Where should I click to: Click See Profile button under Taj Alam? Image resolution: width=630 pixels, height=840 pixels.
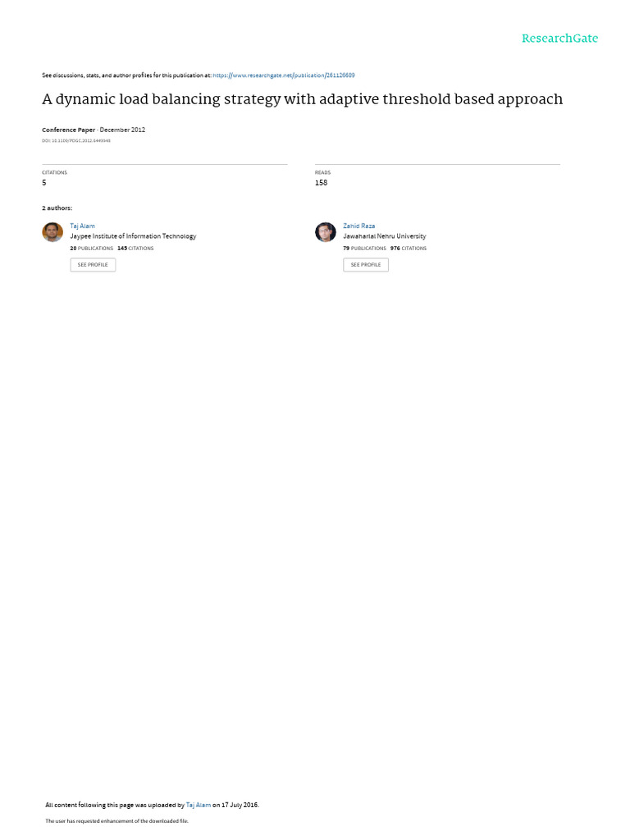(x=93, y=265)
